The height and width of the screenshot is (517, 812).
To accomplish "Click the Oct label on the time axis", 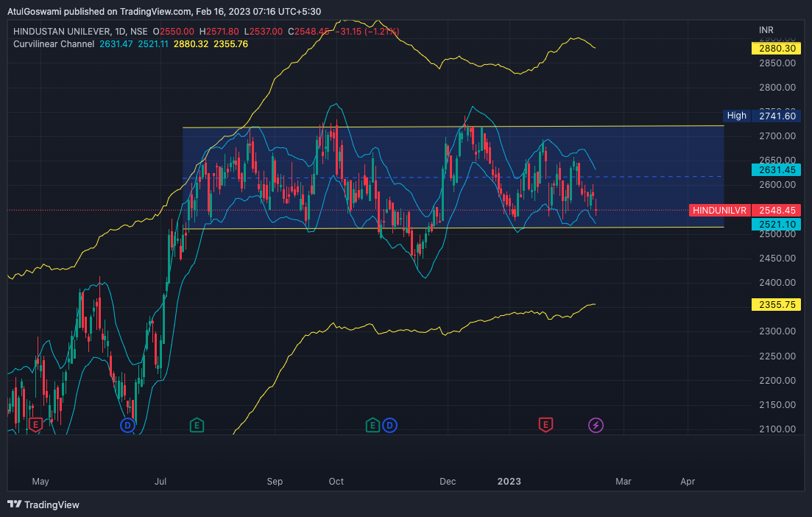I will click(x=336, y=481).
